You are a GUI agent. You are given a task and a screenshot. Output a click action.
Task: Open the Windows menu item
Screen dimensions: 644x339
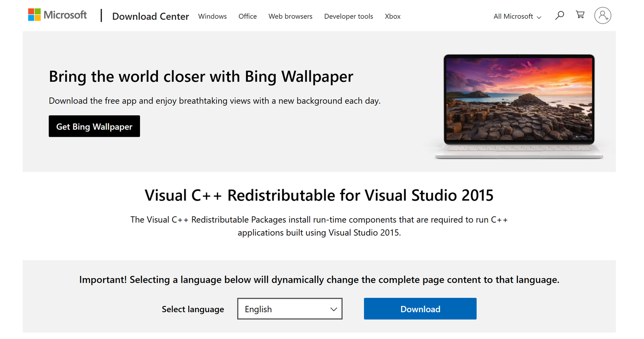(x=212, y=16)
